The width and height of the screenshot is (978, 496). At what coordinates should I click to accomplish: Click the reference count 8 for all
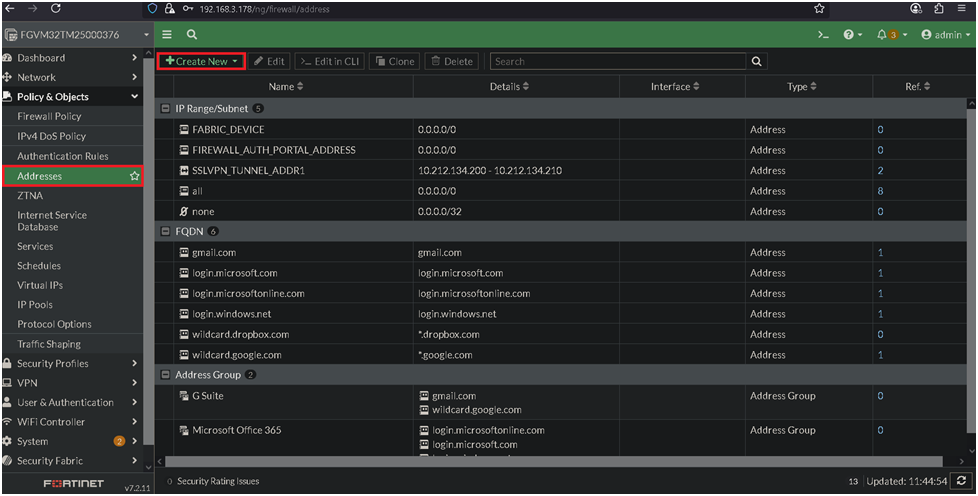point(880,191)
